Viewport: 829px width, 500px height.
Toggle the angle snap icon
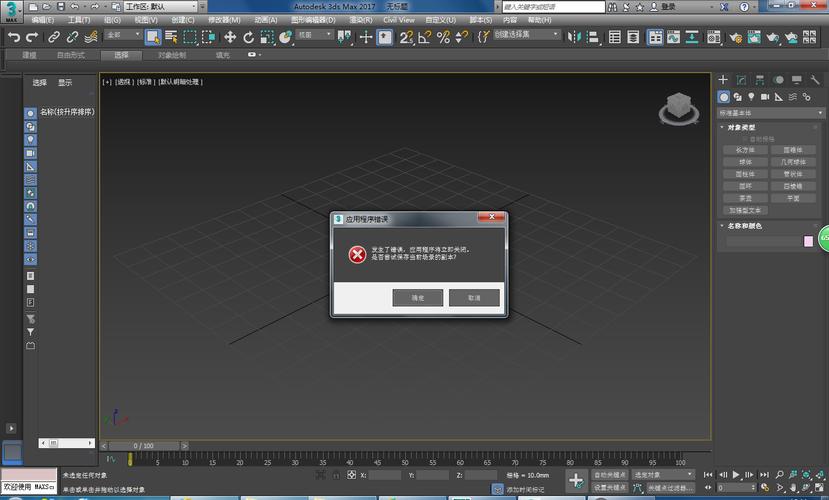point(424,37)
